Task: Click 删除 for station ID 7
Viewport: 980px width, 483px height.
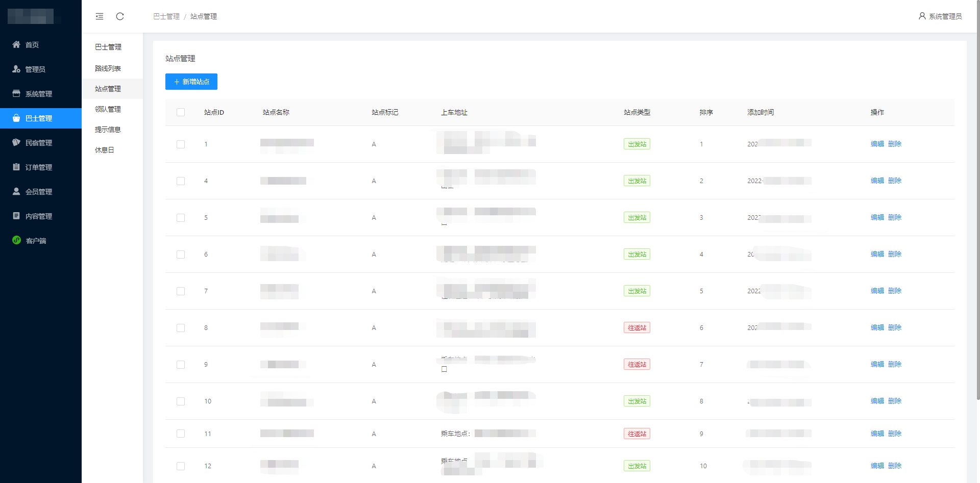Action: pyautogui.click(x=895, y=291)
